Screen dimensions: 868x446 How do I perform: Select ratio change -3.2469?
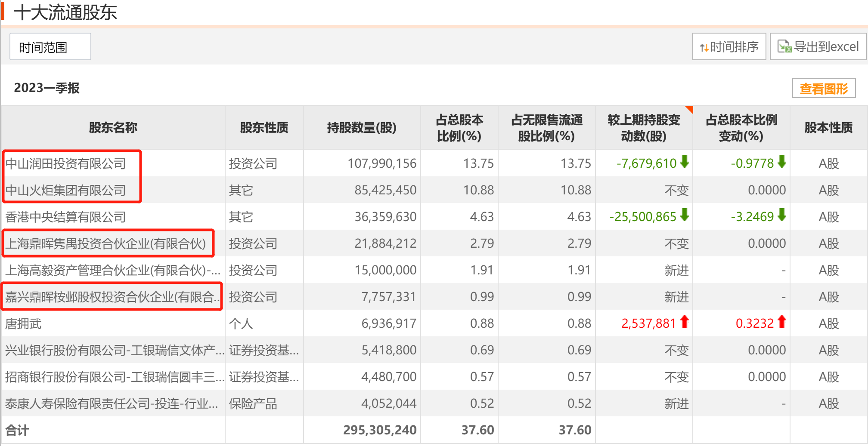coord(752,217)
